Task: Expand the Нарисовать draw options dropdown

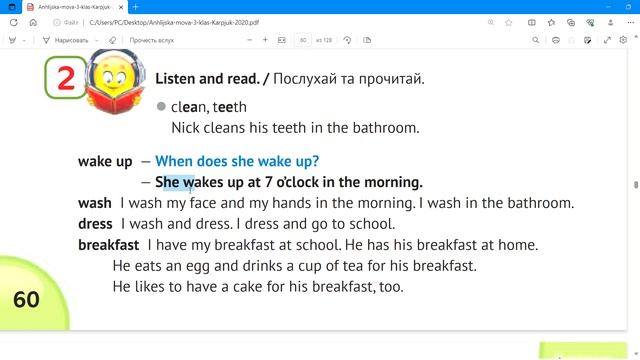Action: (97, 40)
